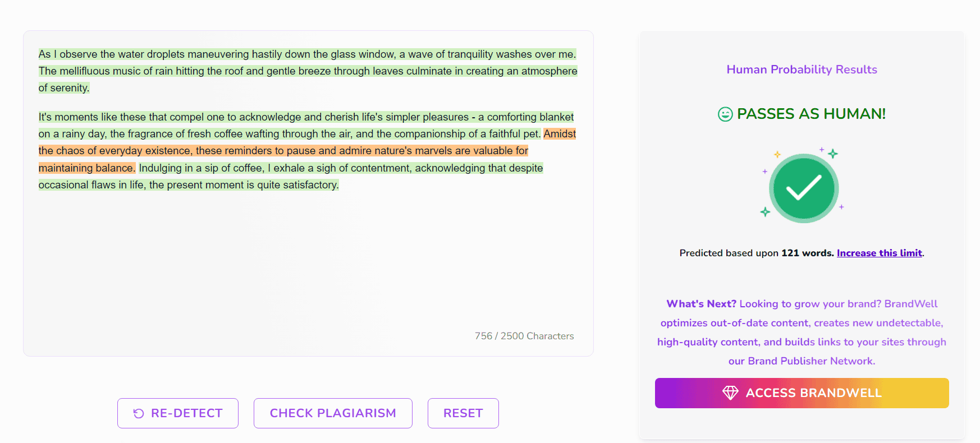Click the green sparkle star above the checkmark

coord(833,154)
